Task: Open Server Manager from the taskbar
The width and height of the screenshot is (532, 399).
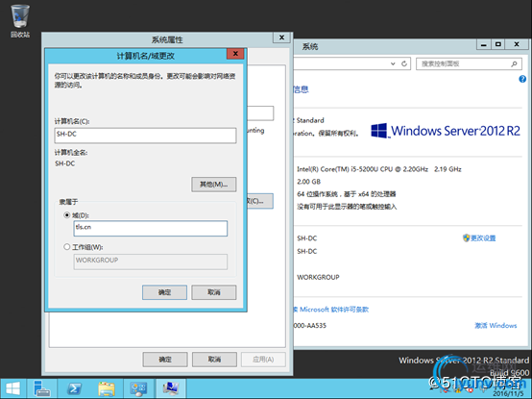Action: point(42,388)
